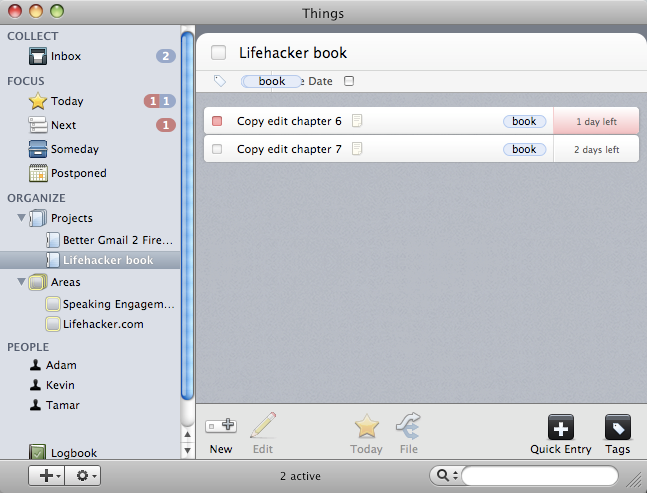647x493 pixels.
Task: Open the Logbook icon
Action: (38, 452)
